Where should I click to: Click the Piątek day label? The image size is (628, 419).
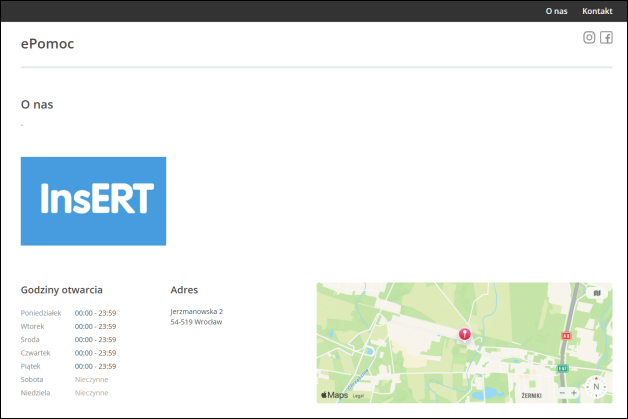point(30,366)
